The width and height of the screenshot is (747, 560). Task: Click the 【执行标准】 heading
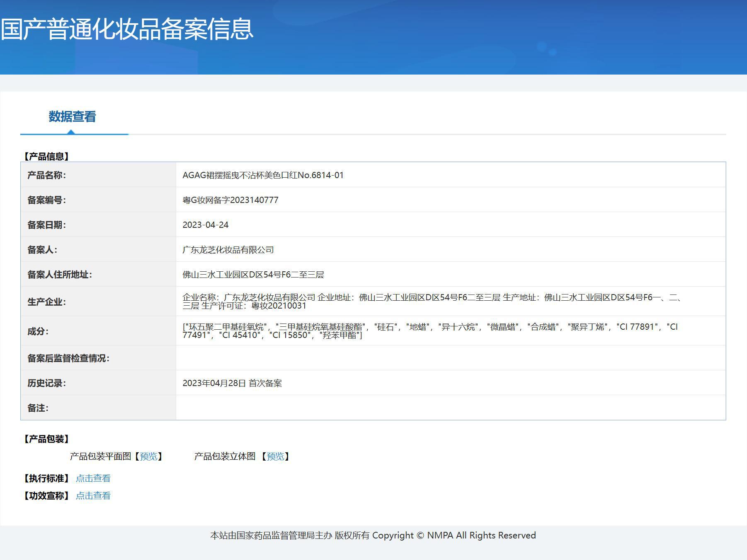46,478
